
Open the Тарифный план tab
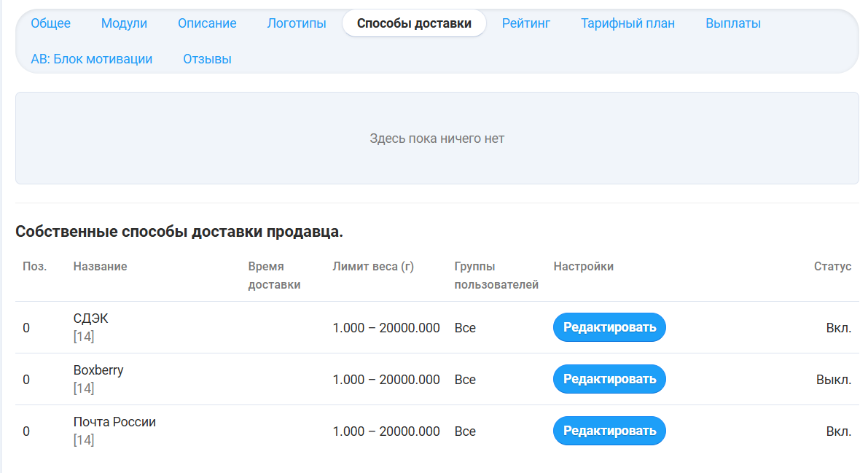click(627, 23)
